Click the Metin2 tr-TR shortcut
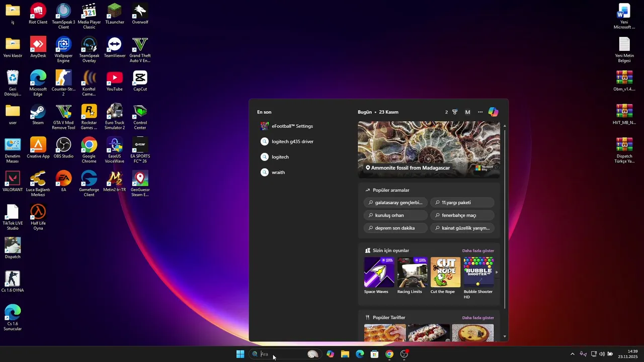The image size is (644, 362). 115,182
